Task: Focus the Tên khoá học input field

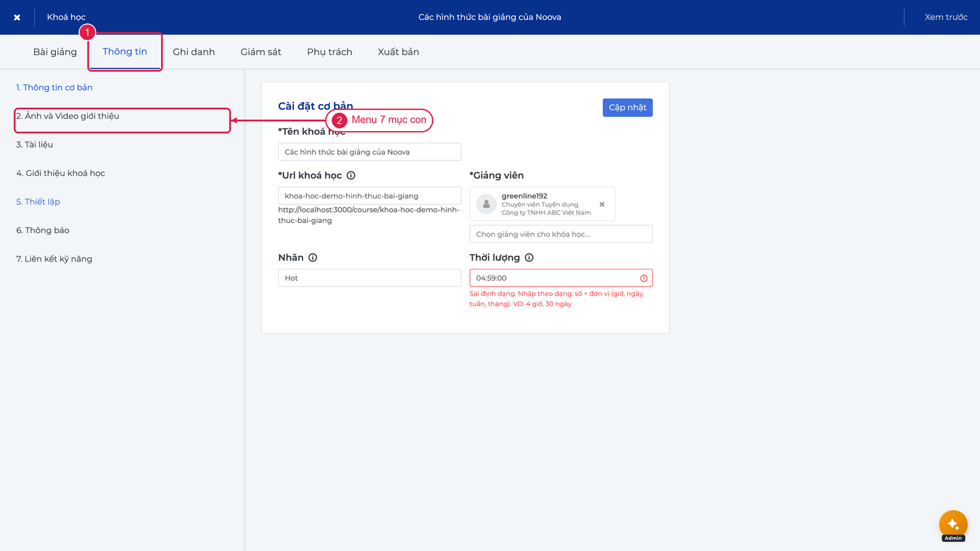Action: pyautogui.click(x=369, y=152)
